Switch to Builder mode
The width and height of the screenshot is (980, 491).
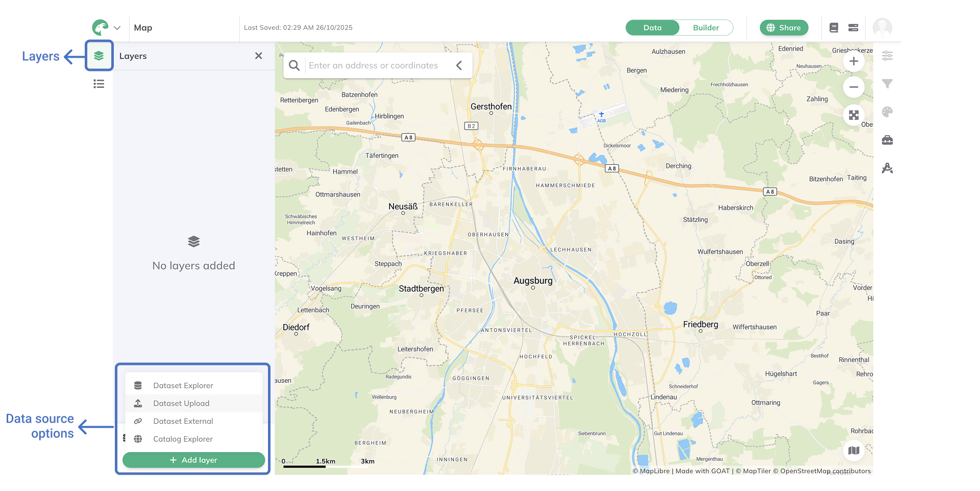[x=705, y=28]
